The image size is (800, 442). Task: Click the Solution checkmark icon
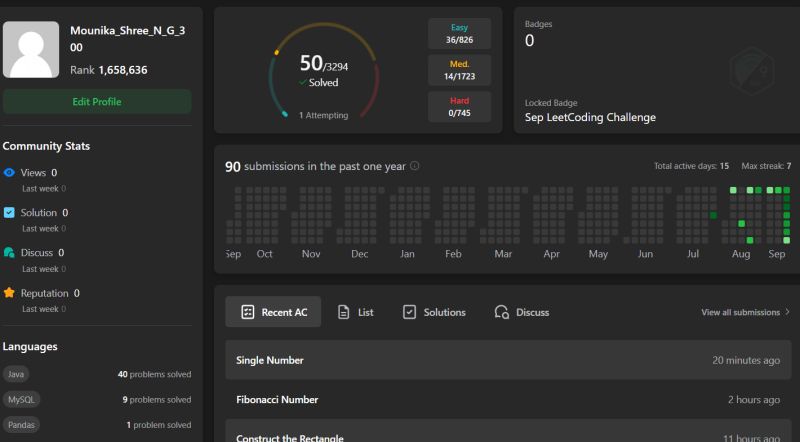tap(9, 213)
